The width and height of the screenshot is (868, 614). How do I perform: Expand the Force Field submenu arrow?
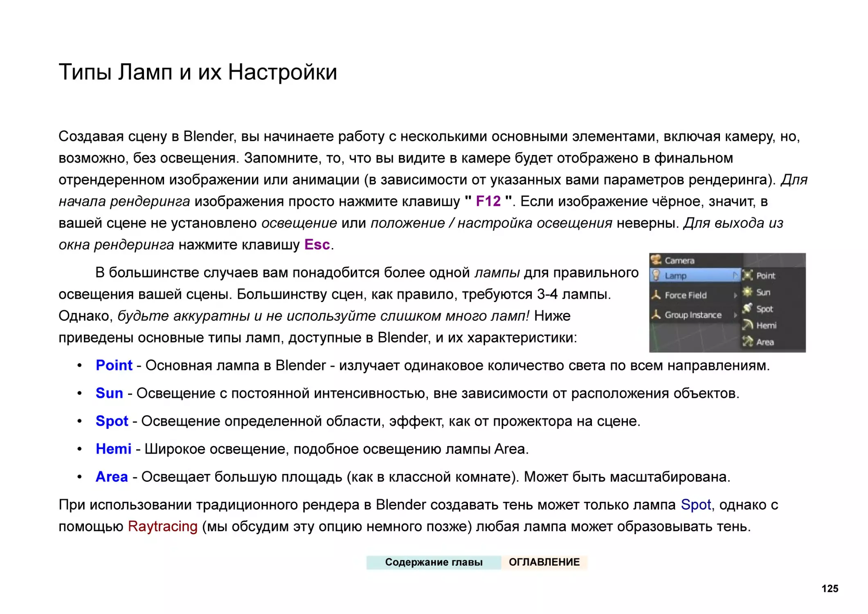[735, 295]
